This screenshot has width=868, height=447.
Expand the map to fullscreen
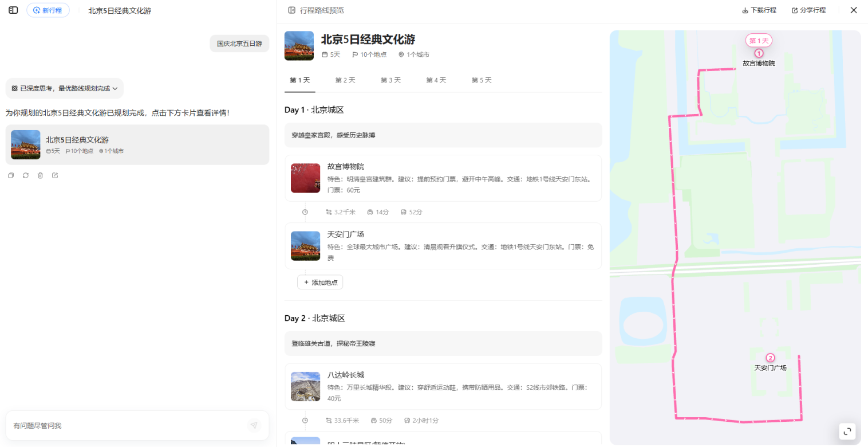pos(847,432)
